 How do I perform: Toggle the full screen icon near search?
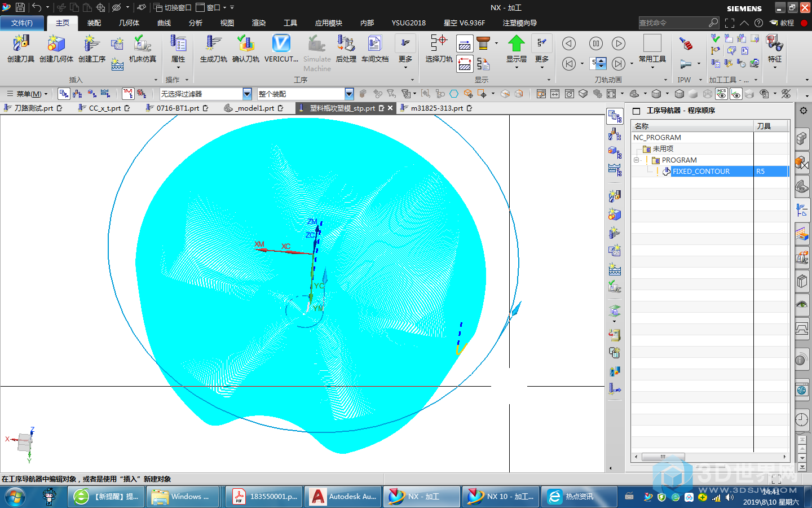coord(730,23)
